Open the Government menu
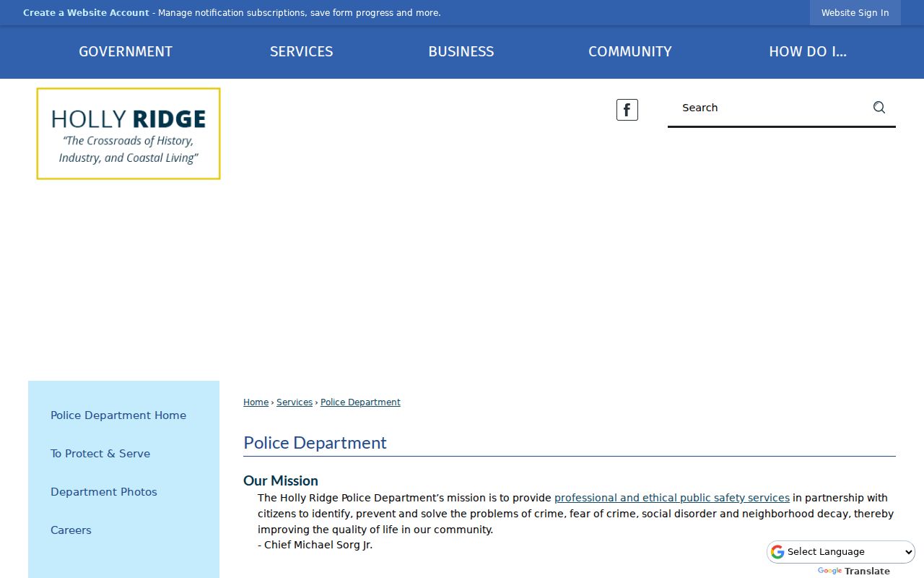Viewport: 924px width, 578px height. pyautogui.click(x=126, y=52)
